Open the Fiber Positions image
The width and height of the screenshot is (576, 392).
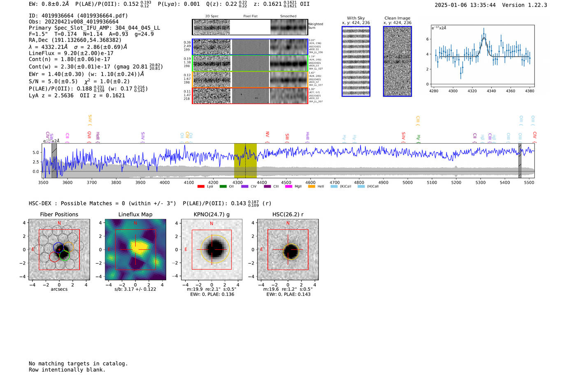[59, 250]
